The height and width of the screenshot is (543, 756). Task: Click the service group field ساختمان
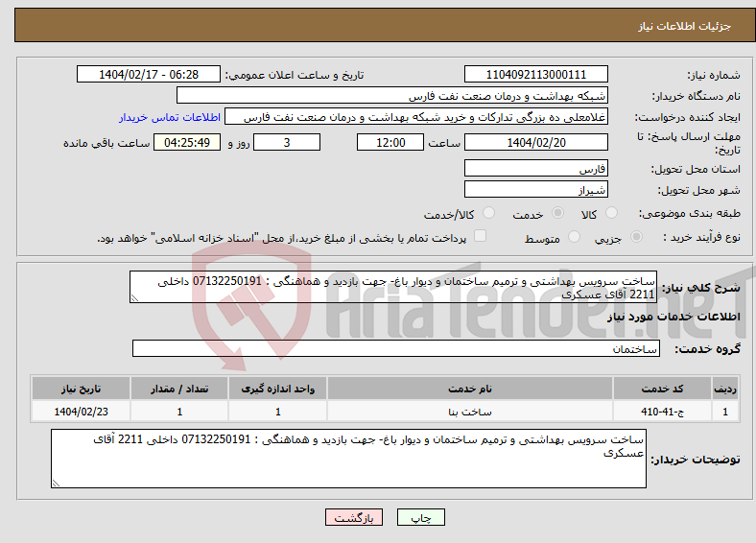(396, 348)
